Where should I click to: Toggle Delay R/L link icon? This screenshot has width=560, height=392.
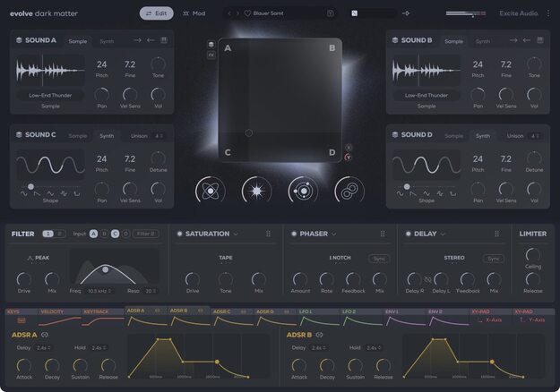(427, 279)
